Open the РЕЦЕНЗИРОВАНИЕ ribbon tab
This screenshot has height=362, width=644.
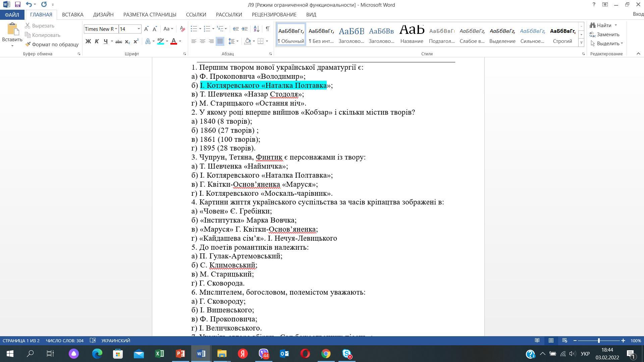click(x=274, y=15)
